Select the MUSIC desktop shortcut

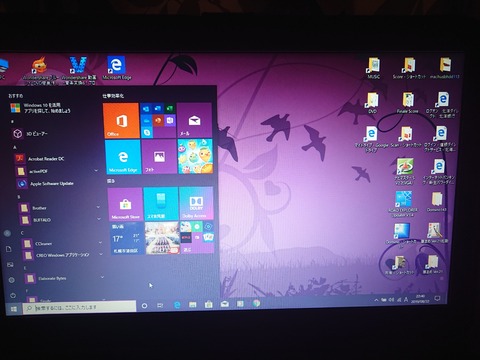374,68
